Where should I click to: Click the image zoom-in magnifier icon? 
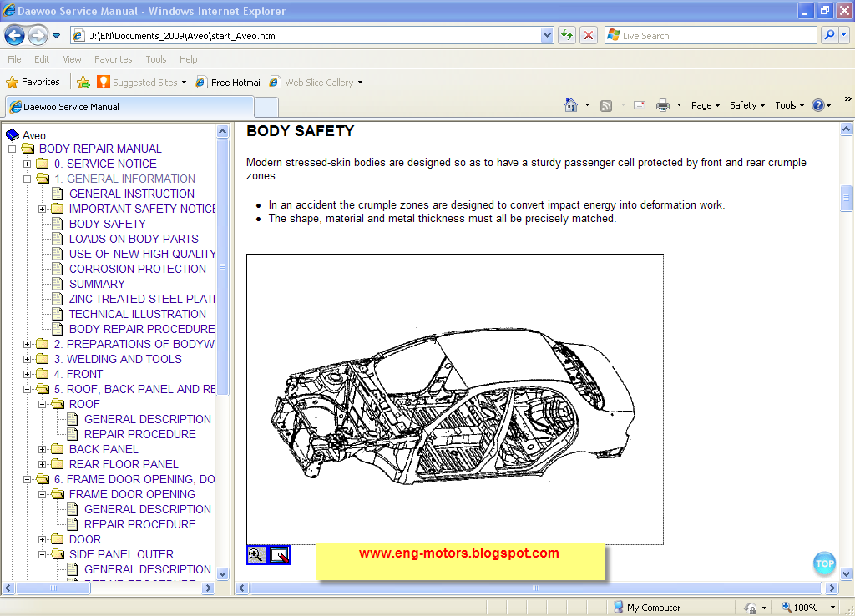[x=255, y=555]
